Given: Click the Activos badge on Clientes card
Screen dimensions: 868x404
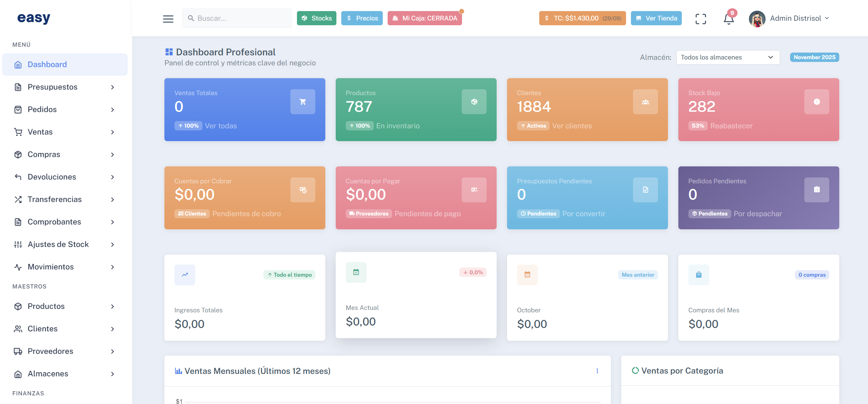Looking at the screenshot, I should click(533, 126).
